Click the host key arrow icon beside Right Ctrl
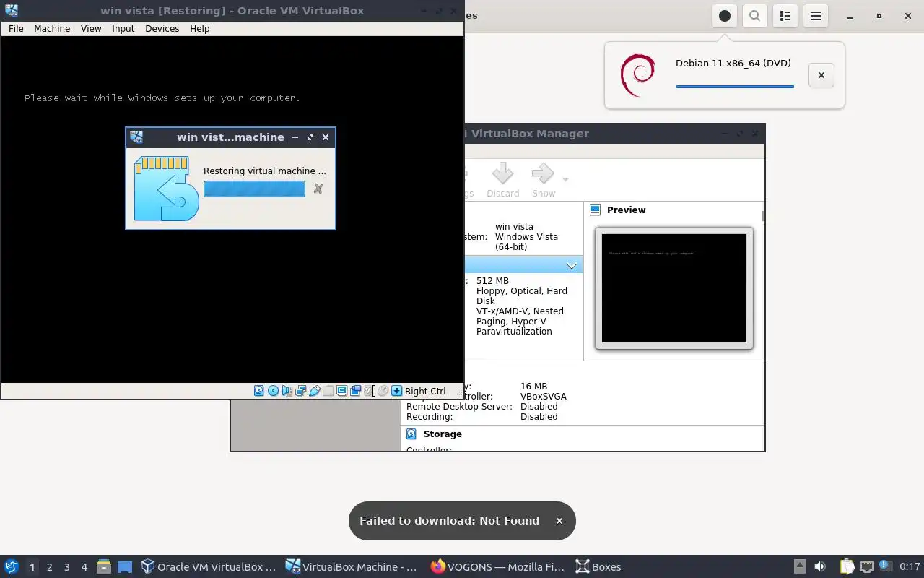Viewport: 924px width, 578px height. [396, 391]
